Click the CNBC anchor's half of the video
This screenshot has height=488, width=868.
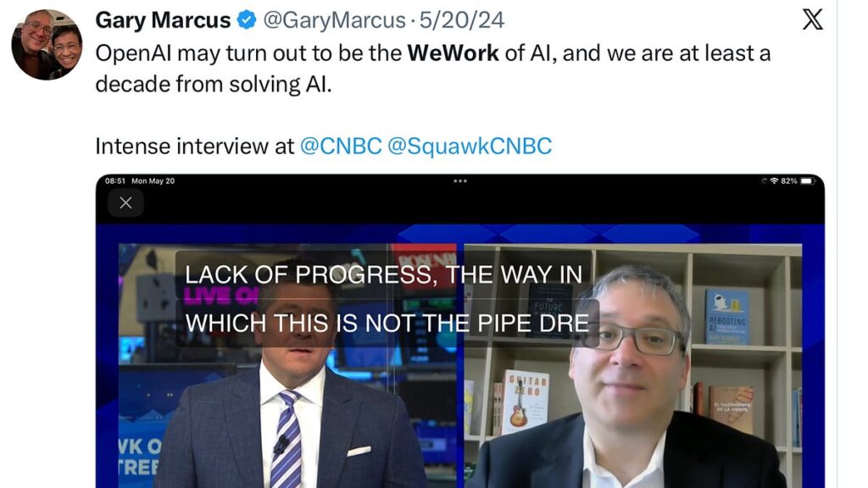click(288, 366)
